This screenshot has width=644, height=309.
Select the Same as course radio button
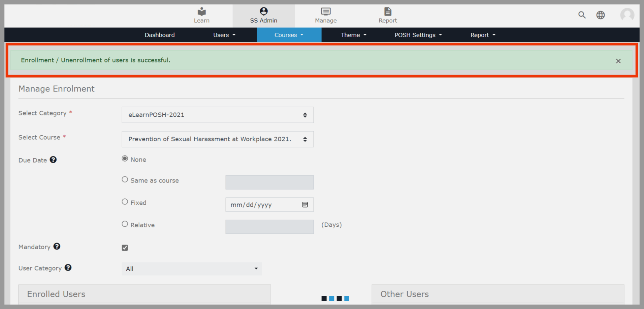(x=125, y=179)
